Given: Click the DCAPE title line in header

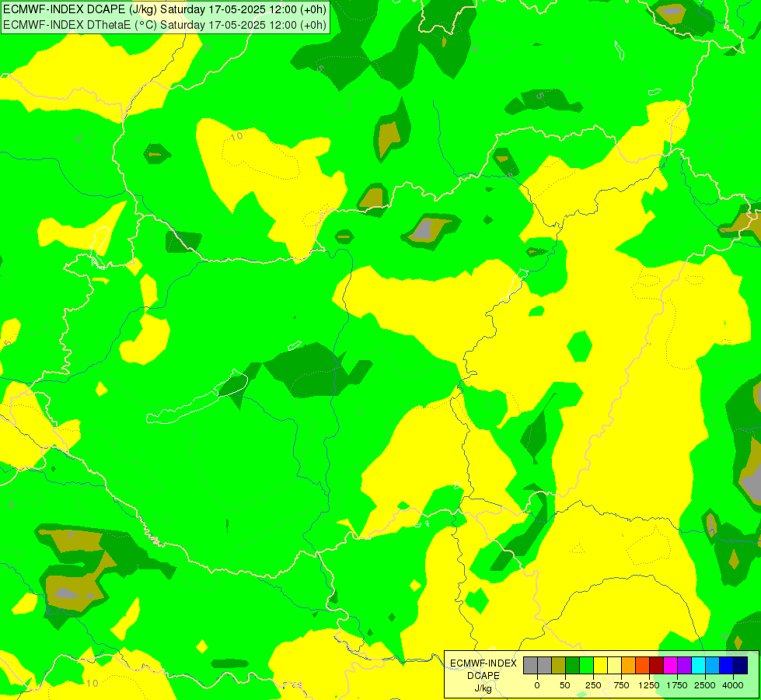Looking at the screenshot, I should 165,9.
